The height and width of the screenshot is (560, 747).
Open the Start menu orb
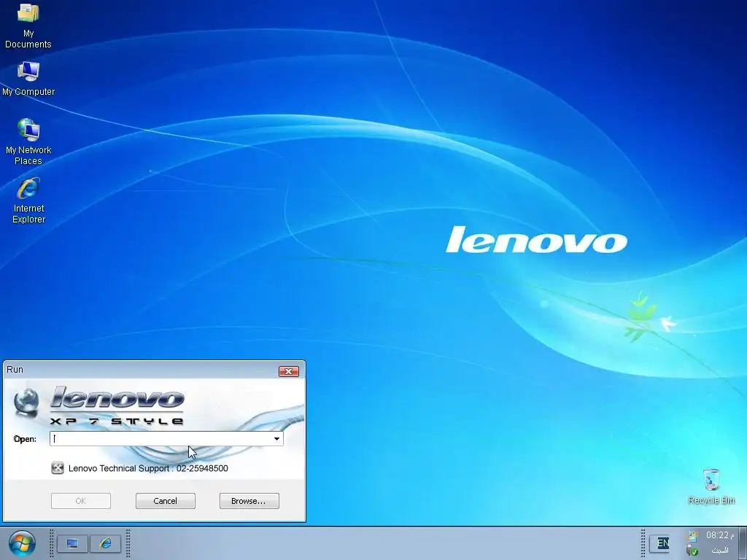tap(22, 543)
